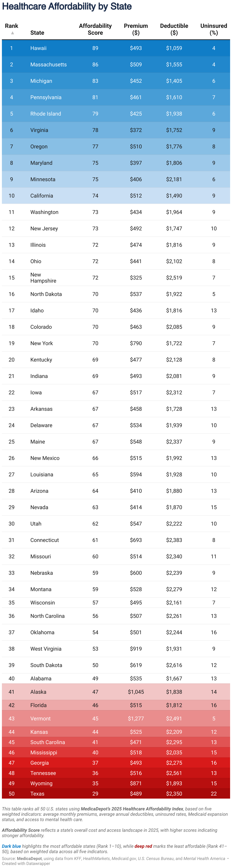Click the Healthcare Affordability by State title
232x868 pixels.
[67, 6]
